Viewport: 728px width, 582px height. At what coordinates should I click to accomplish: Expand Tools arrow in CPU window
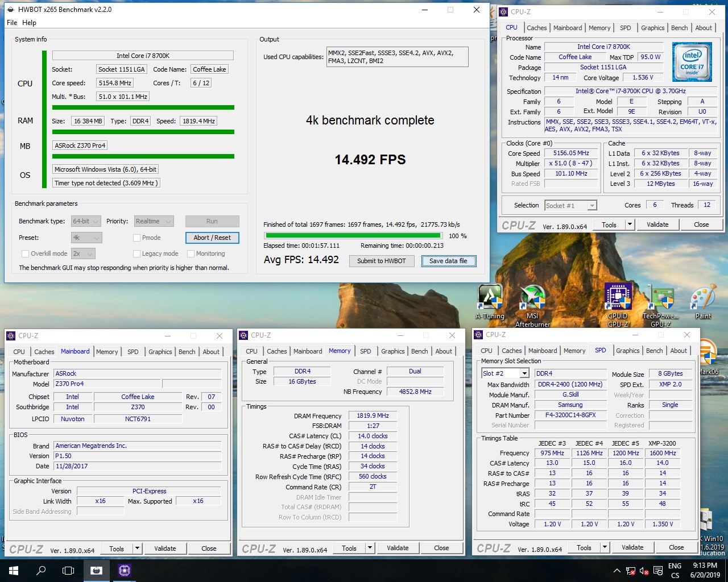point(630,225)
